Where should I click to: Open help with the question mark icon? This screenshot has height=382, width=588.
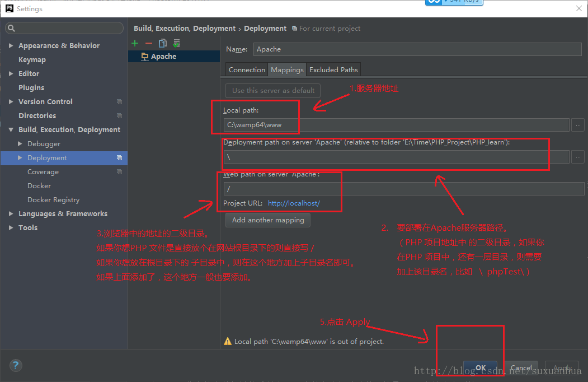16,365
